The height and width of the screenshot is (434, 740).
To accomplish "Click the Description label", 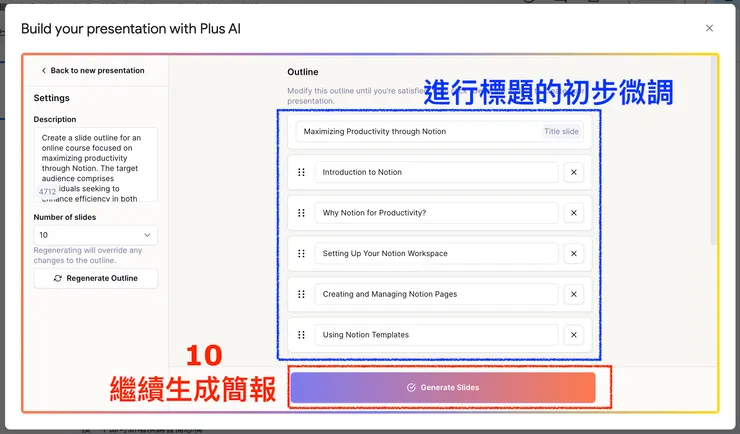I will 55,119.
